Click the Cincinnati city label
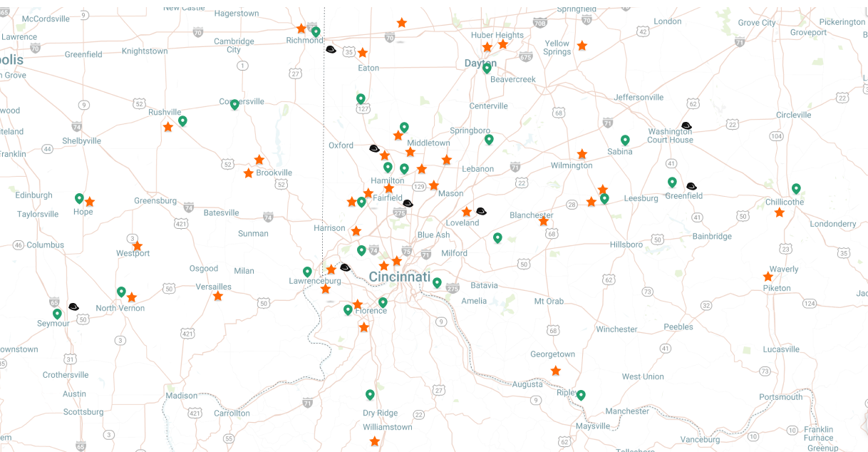Image resolution: width=868 pixels, height=452 pixels. click(x=399, y=277)
